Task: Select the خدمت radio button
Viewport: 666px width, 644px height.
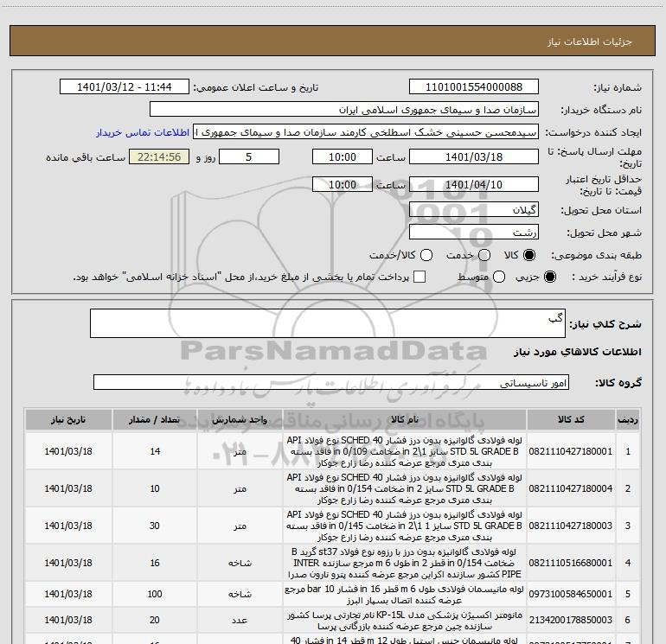Action: (x=484, y=255)
